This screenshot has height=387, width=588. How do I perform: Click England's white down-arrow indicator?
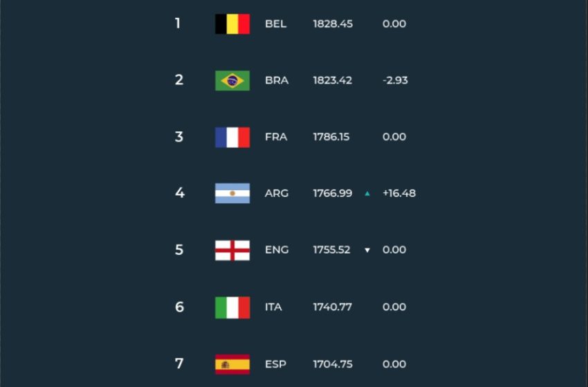tap(367, 250)
